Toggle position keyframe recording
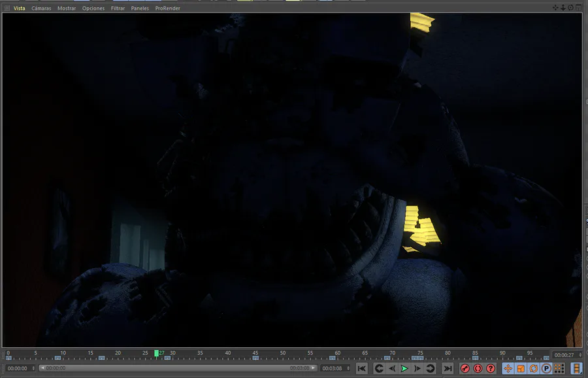The height and width of the screenshot is (378, 588). [x=508, y=369]
